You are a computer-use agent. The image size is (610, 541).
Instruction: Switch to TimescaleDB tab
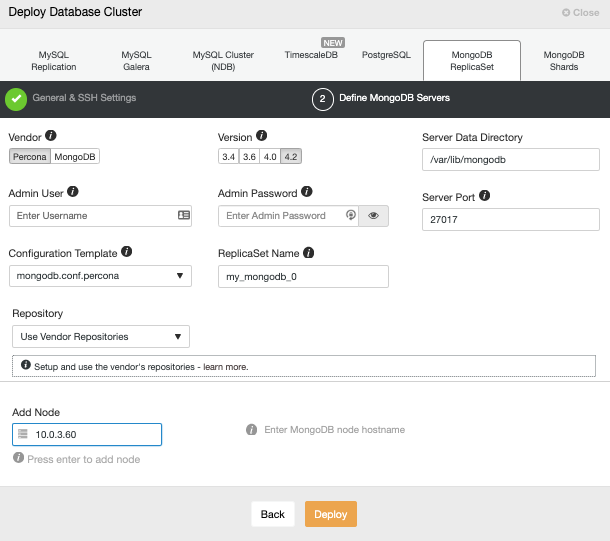pos(311,55)
